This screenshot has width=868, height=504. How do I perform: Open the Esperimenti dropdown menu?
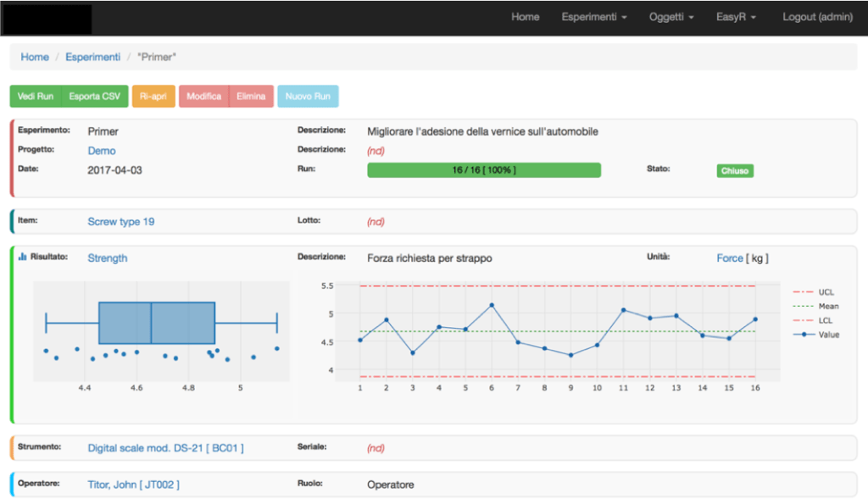[x=593, y=17]
